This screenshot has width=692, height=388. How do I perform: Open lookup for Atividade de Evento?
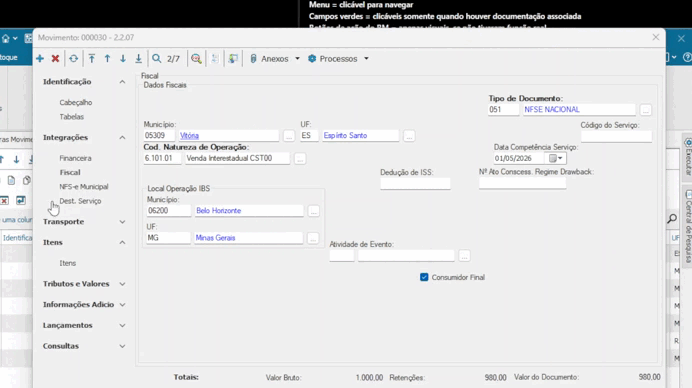464,256
